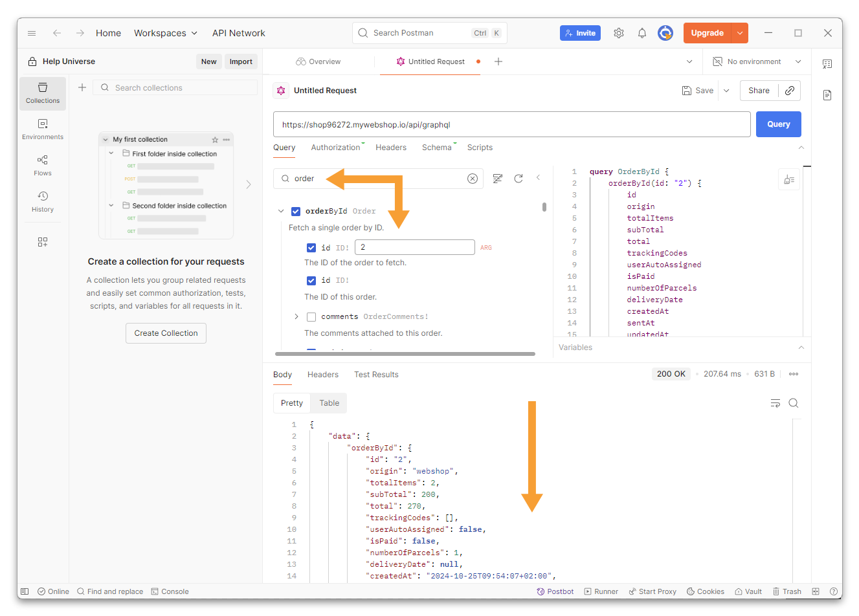This screenshot has width=859, height=616.
Task: Open the settings gear in the header
Action: pyautogui.click(x=619, y=33)
